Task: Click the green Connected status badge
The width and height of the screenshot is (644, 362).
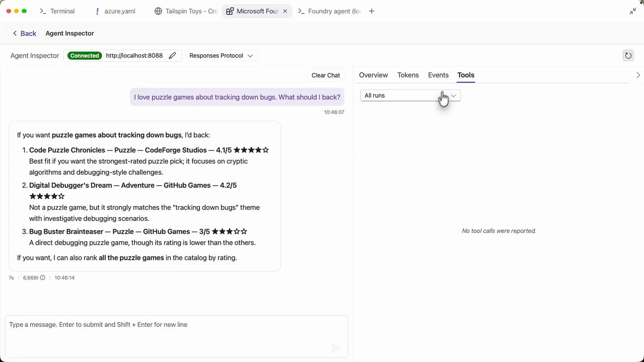Action: coord(85,56)
